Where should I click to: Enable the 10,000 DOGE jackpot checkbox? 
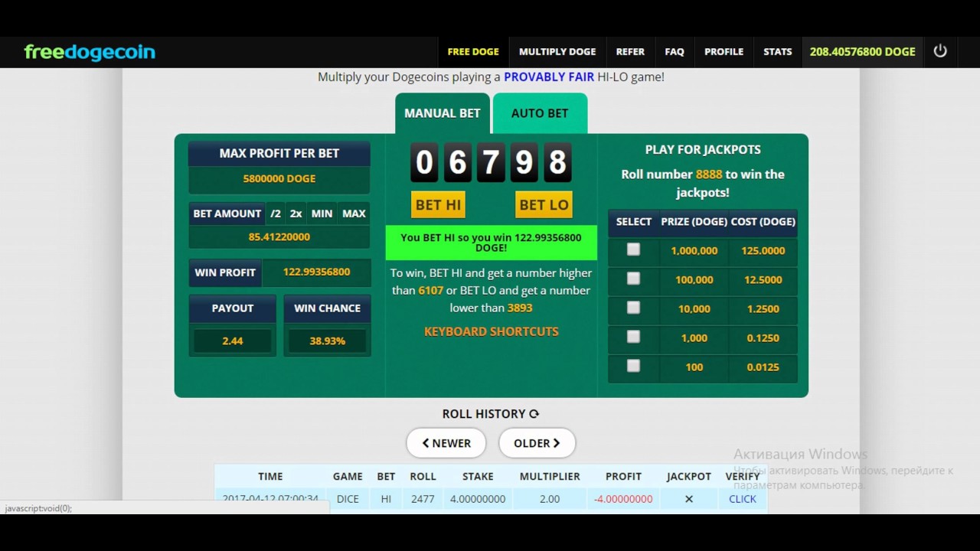(633, 308)
